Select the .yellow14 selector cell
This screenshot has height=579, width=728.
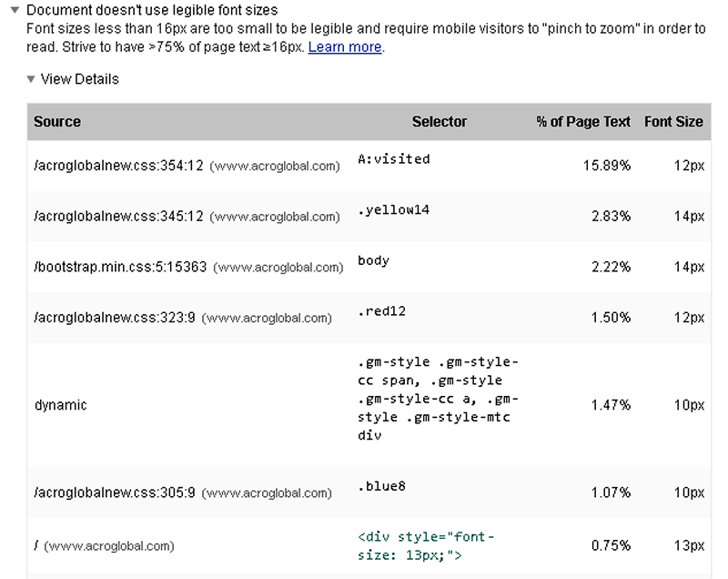393,210
